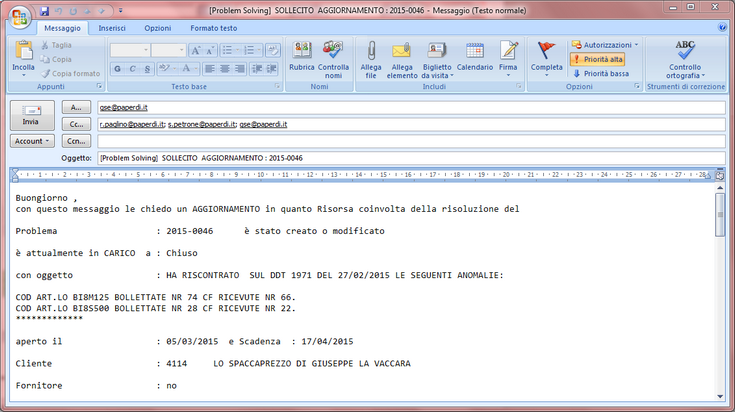Image resolution: width=735 pixels, height=412 pixels.
Task: Click the Copia formato command
Action: coord(70,74)
